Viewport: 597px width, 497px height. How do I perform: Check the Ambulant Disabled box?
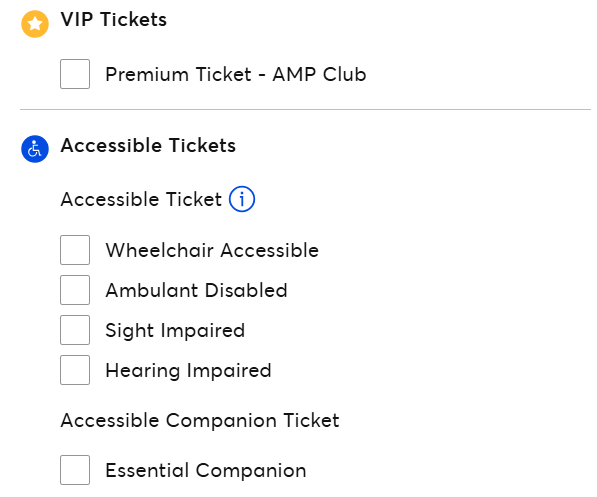(x=75, y=290)
